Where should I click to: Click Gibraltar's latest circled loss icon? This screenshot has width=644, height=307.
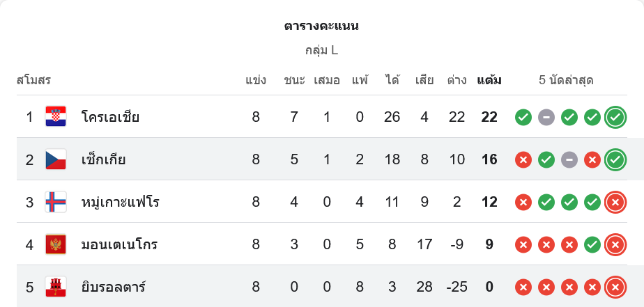(615, 287)
